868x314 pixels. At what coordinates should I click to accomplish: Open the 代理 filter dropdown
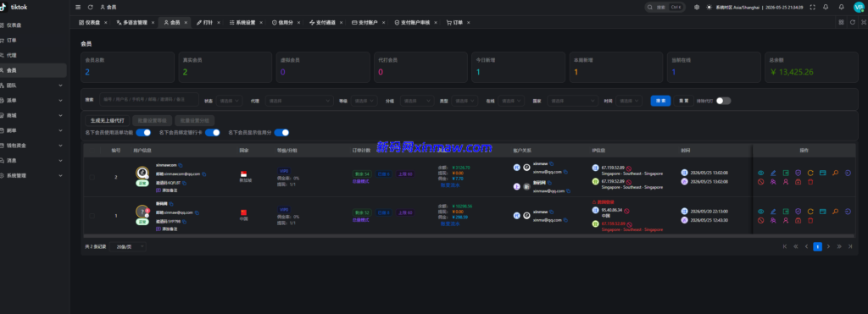pyautogui.click(x=299, y=101)
